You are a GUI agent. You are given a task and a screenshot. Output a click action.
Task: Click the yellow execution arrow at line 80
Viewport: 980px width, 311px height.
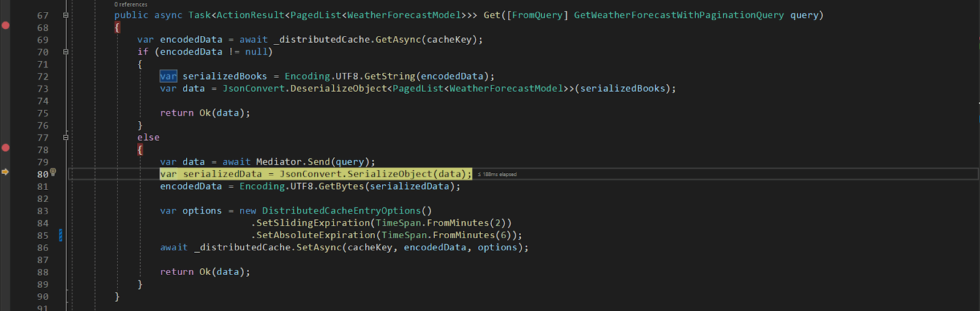5,173
